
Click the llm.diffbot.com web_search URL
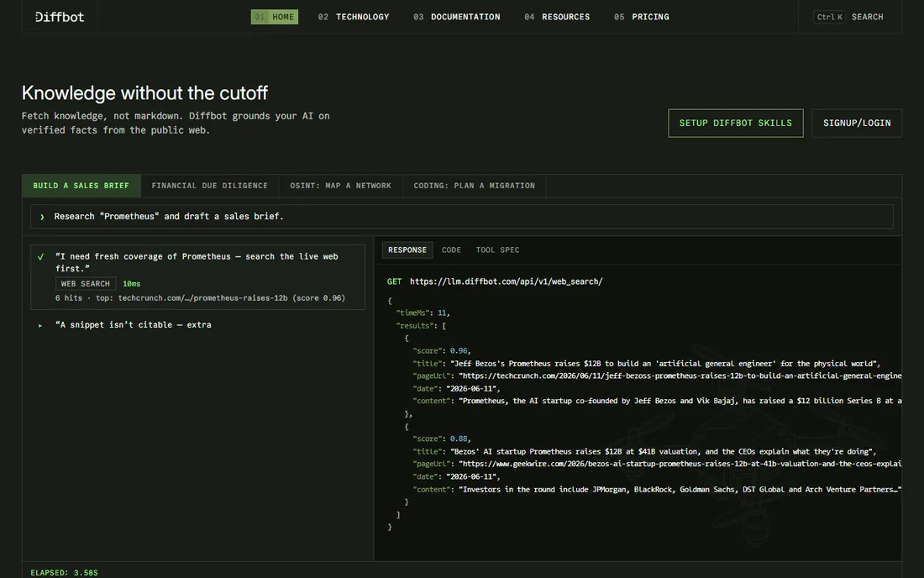507,281
